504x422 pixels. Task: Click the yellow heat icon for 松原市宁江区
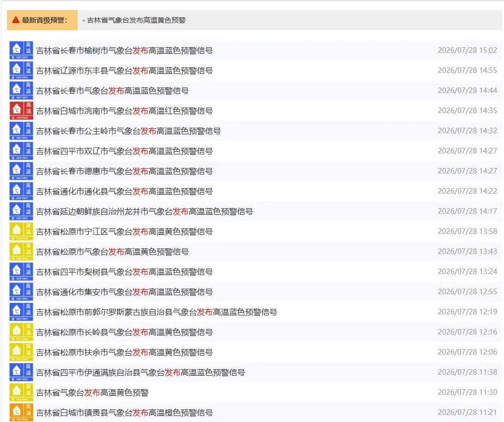click(x=21, y=231)
